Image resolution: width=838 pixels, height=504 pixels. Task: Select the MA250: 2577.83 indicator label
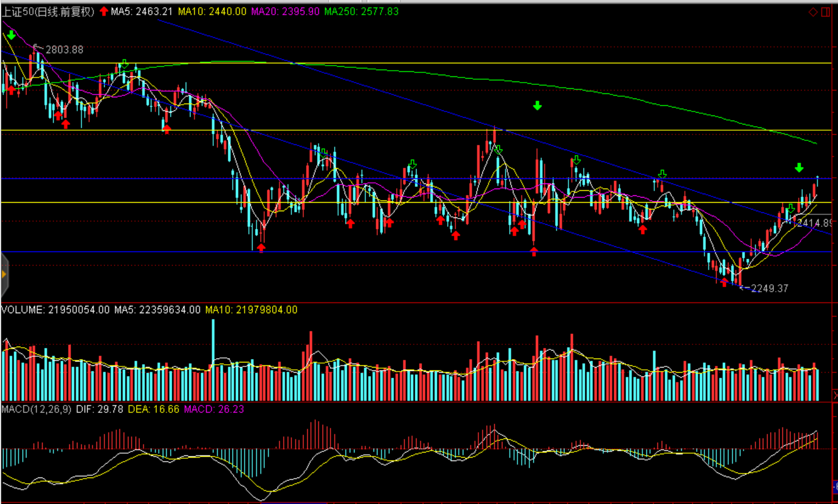[361, 11]
